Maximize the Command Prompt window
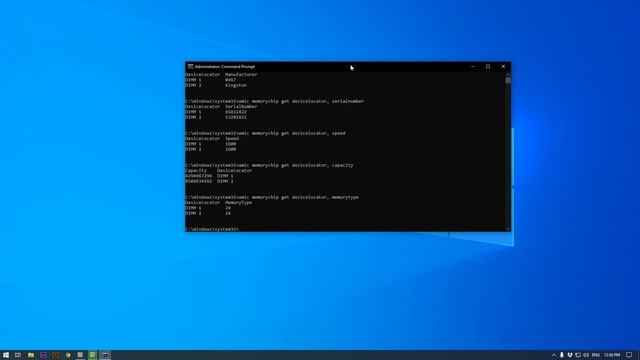 pos(488,66)
